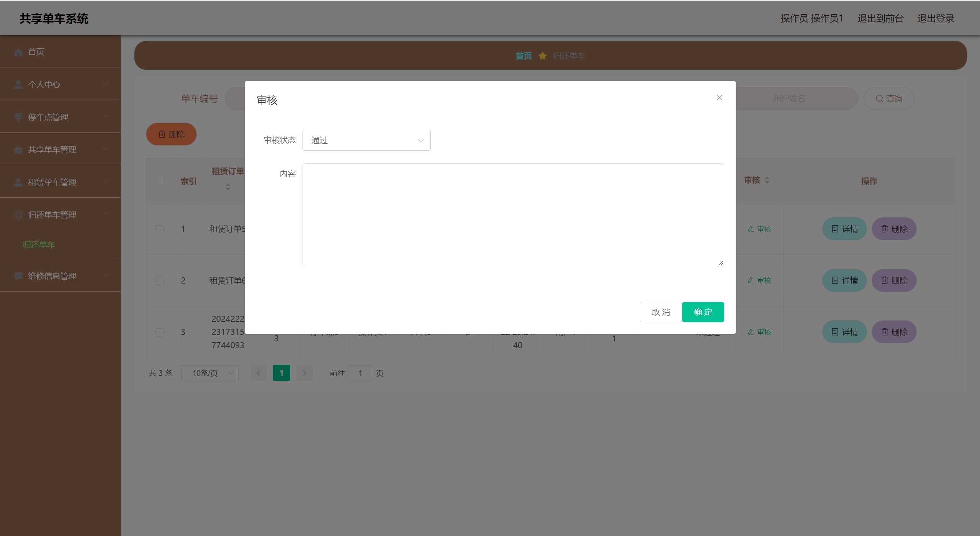Select the 归还单车 submenu item
The image size is (980, 536).
(39, 244)
